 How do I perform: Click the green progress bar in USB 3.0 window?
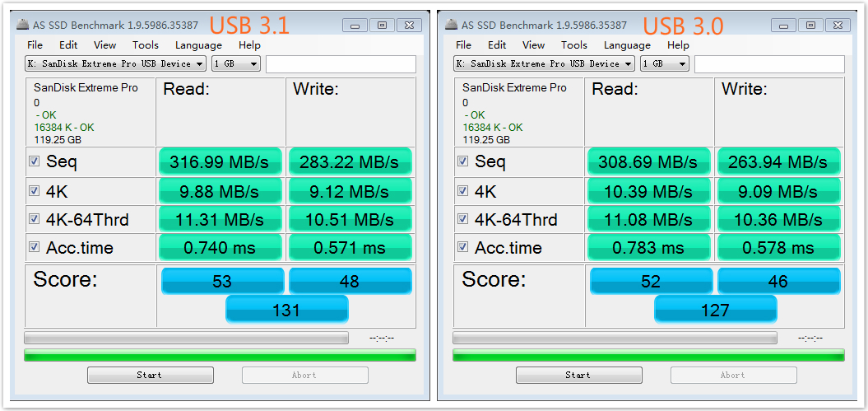pyautogui.click(x=648, y=355)
